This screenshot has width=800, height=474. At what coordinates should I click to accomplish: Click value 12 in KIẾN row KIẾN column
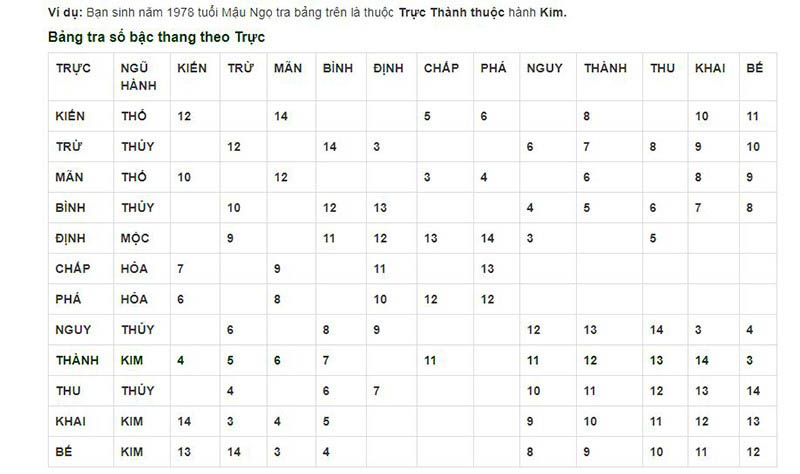(x=184, y=116)
